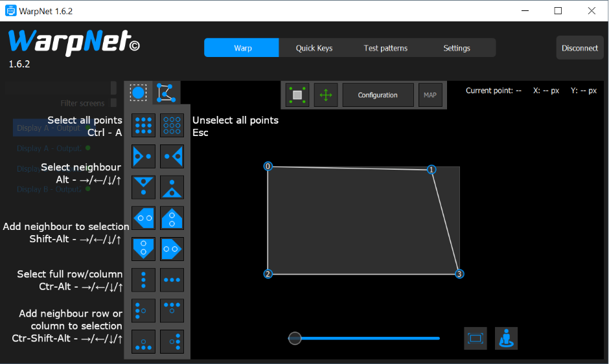Add left neighbour to selection icon
This screenshot has width=609, height=364.
click(x=143, y=218)
